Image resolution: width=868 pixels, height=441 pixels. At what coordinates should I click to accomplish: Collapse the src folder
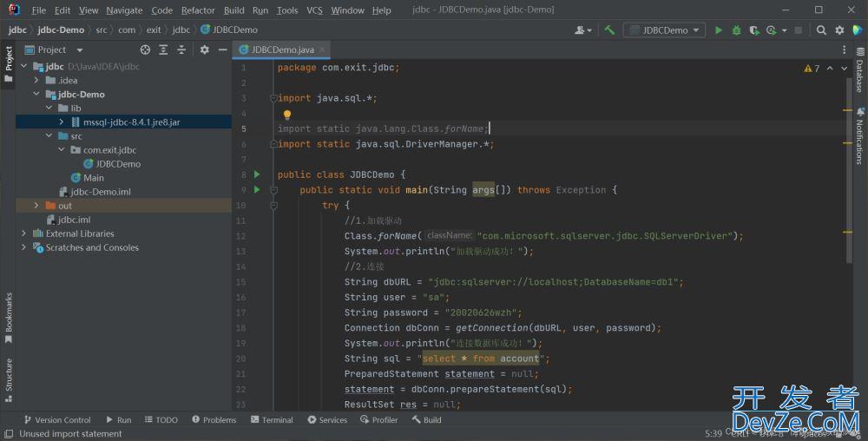(x=49, y=135)
